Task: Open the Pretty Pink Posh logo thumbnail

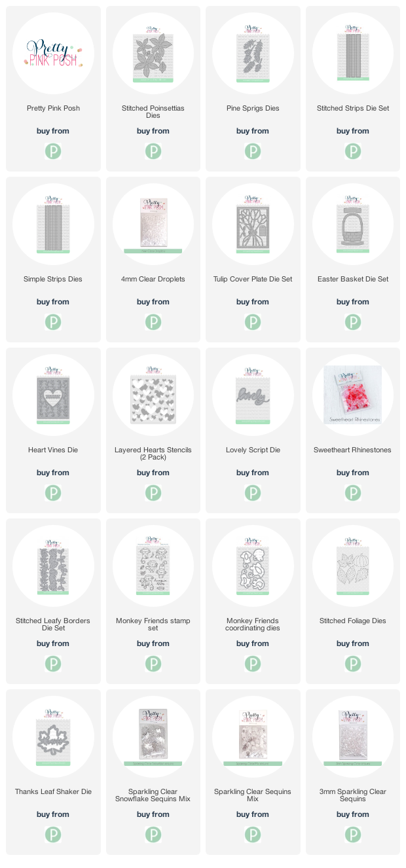Action: point(53,54)
